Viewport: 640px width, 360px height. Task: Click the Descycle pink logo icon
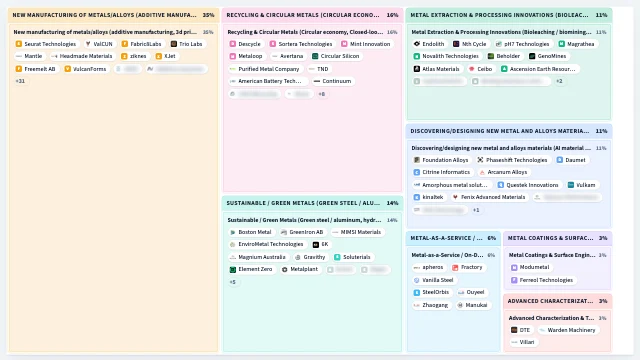[233, 44]
